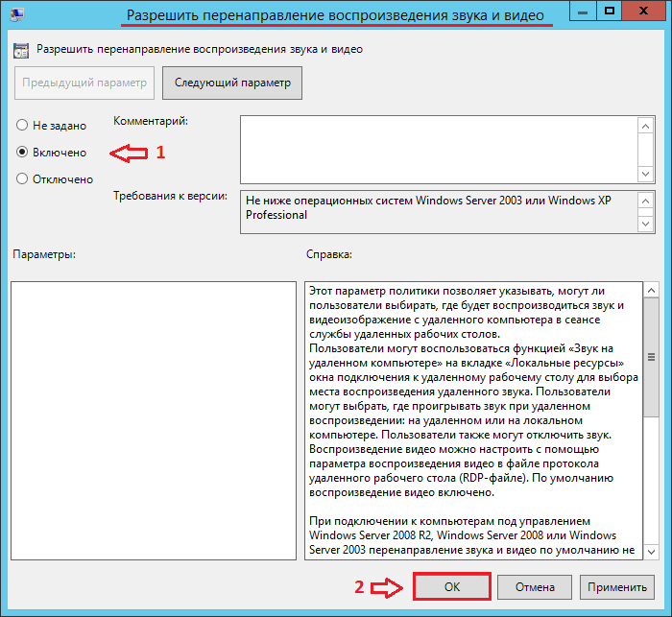Click the empty 'Параметры' options pane
672x617 pixels.
pyautogui.click(x=154, y=419)
